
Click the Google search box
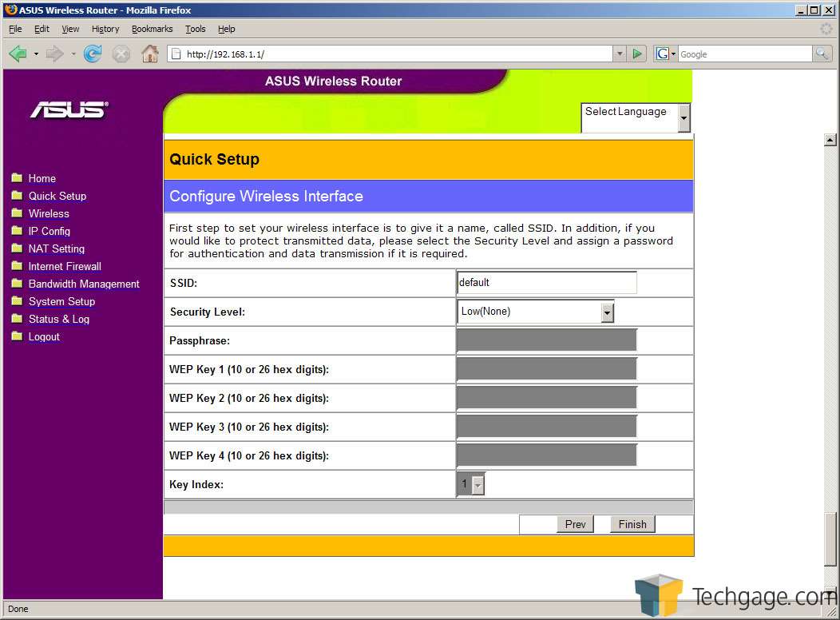click(745, 54)
